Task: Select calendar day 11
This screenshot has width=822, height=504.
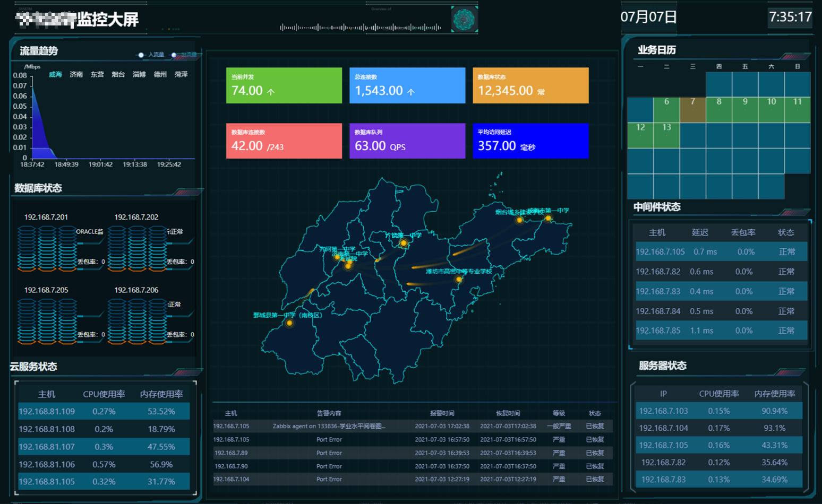Action: (798, 110)
